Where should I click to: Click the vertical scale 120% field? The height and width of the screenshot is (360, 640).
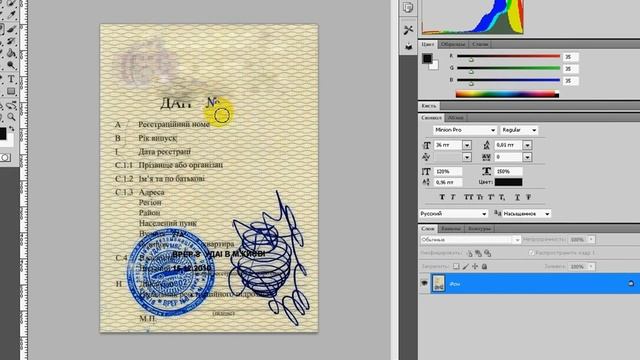[x=448, y=171]
